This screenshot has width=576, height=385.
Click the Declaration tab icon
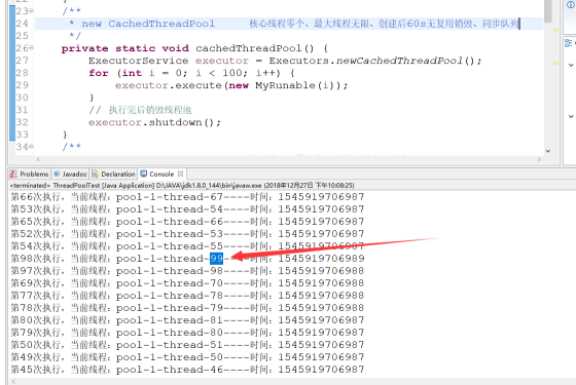(x=95, y=174)
